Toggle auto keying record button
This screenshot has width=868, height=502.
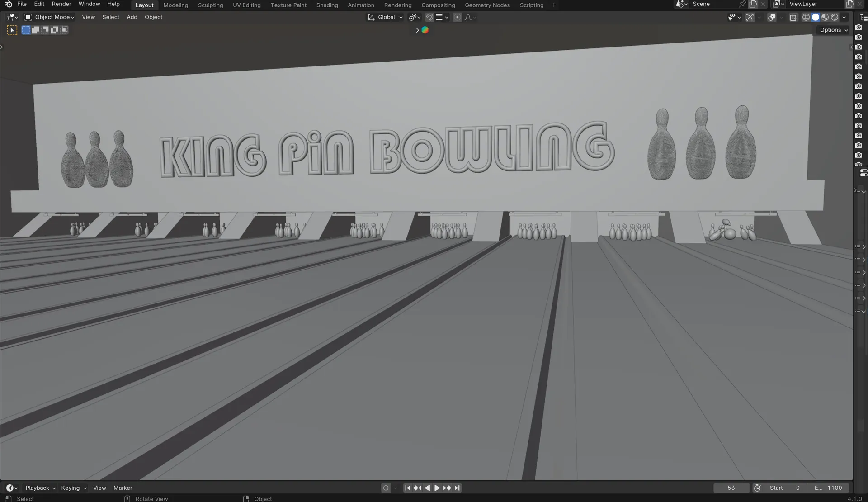(x=386, y=488)
